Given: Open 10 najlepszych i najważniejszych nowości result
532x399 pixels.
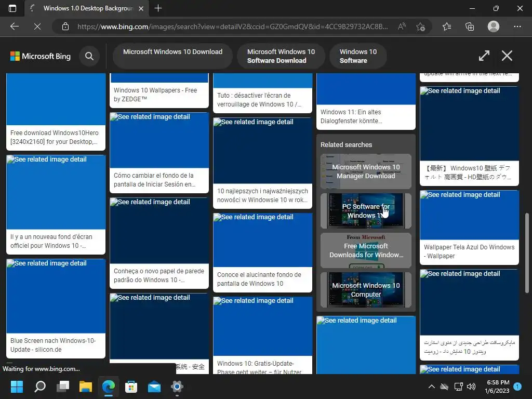Looking at the screenshot, I should click(x=262, y=195).
